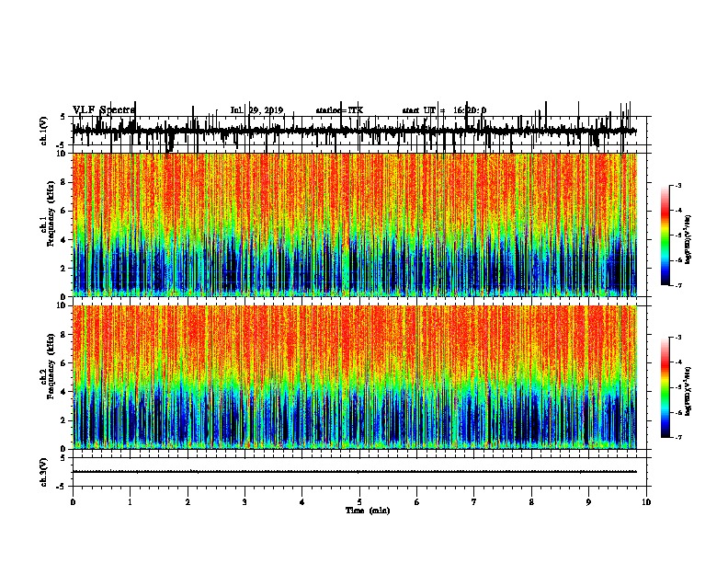Click the "2" kHz tick on ch.2 spectrogram
This screenshot has height=563, width=728.
[x=64, y=420]
